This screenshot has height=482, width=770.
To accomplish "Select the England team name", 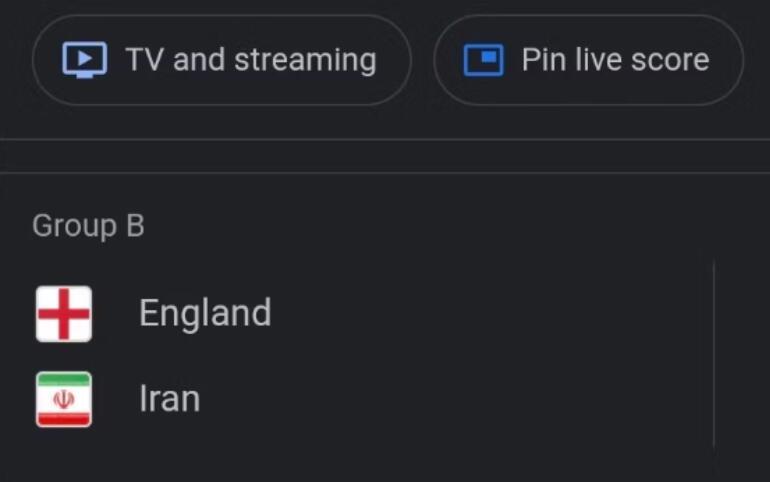I will 205,313.
